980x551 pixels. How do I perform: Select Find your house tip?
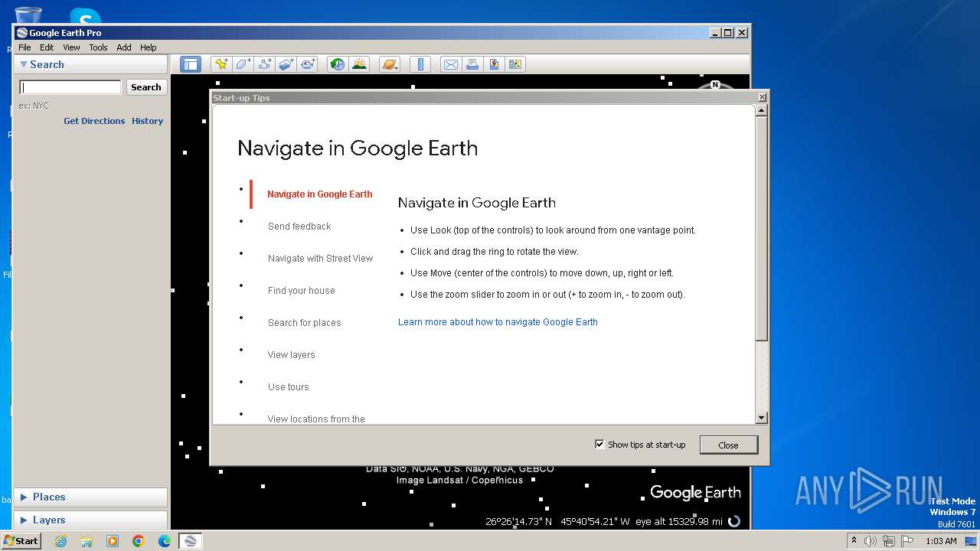click(302, 291)
